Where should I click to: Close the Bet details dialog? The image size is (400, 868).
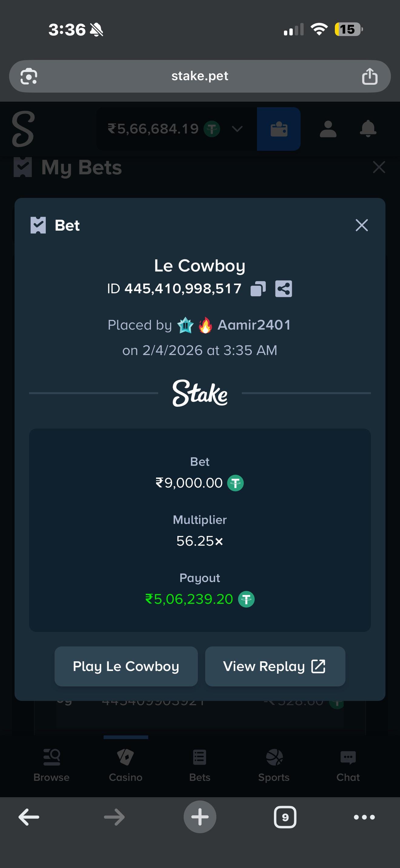[x=362, y=225]
